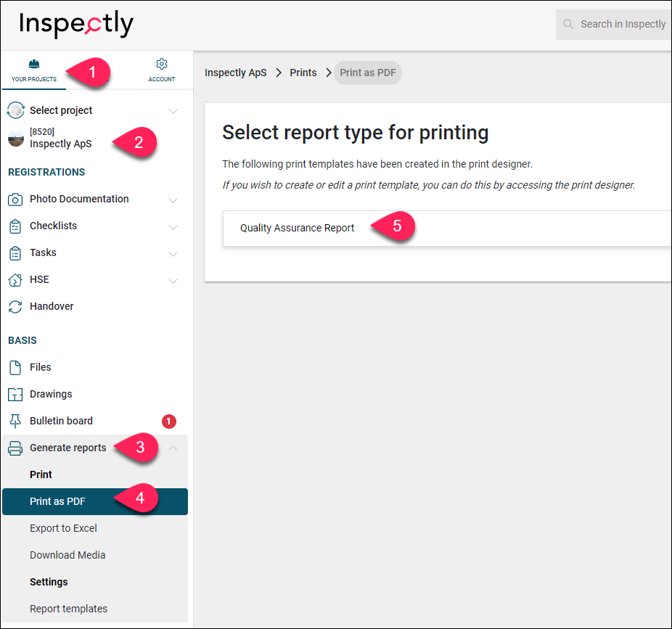This screenshot has height=629, width=672.
Task: Click the Drawings blueprint icon
Action: [x=15, y=394]
